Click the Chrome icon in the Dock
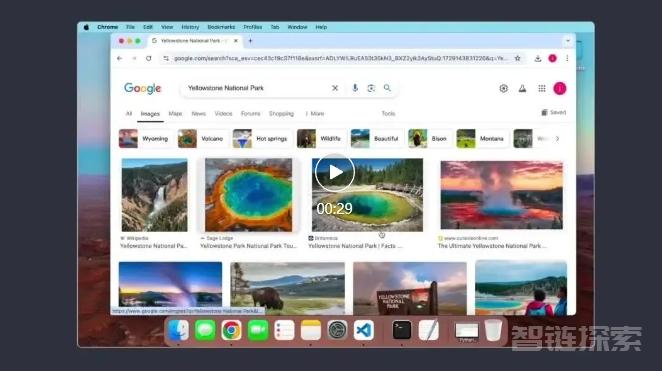The image size is (662, 371). click(x=231, y=330)
